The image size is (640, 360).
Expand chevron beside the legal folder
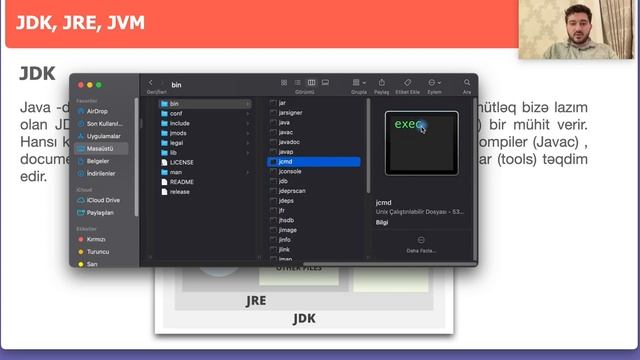coord(248,143)
